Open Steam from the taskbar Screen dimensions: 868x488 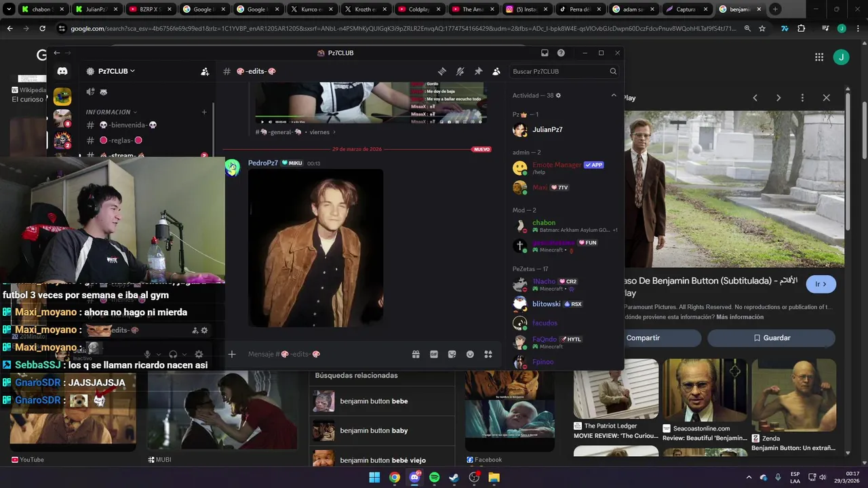(x=454, y=477)
